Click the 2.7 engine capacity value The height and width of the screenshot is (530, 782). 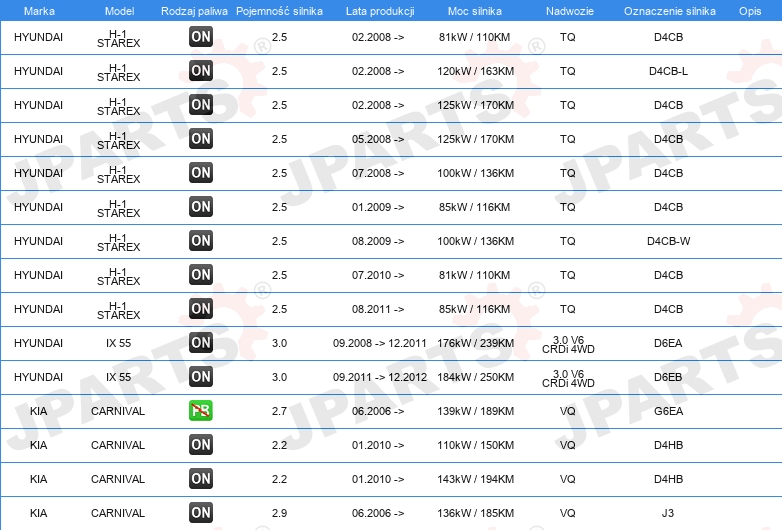(x=279, y=411)
